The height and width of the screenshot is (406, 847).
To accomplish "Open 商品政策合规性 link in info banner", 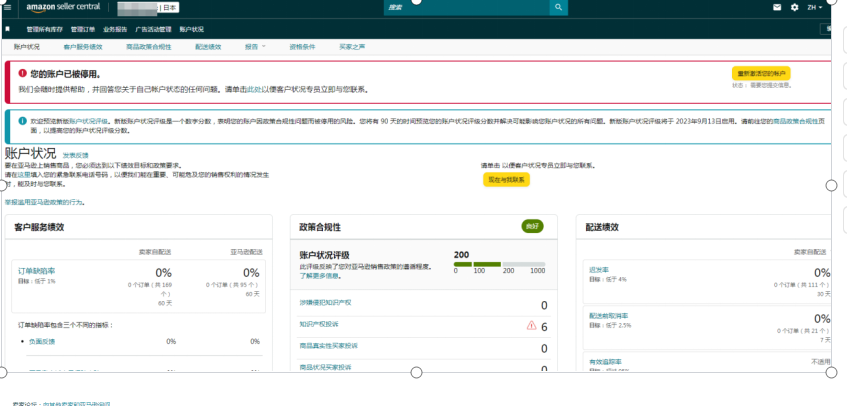I will click(x=796, y=121).
